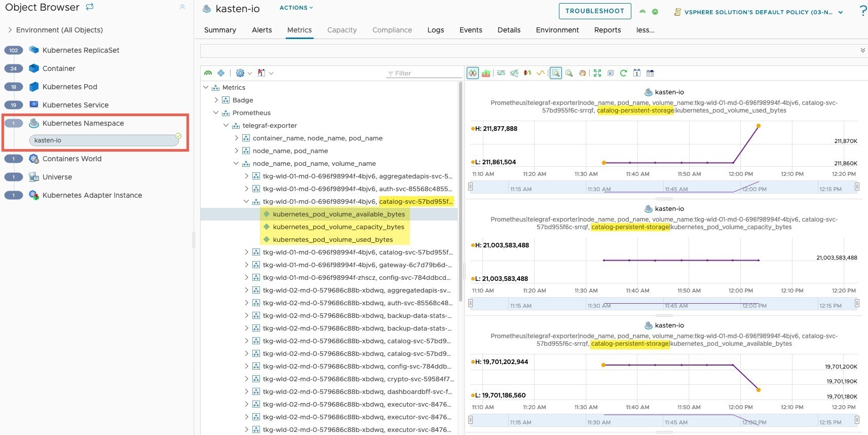Viewport: 868px width, 435px height.
Task: Click the Universe object icon
Action: [34, 177]
